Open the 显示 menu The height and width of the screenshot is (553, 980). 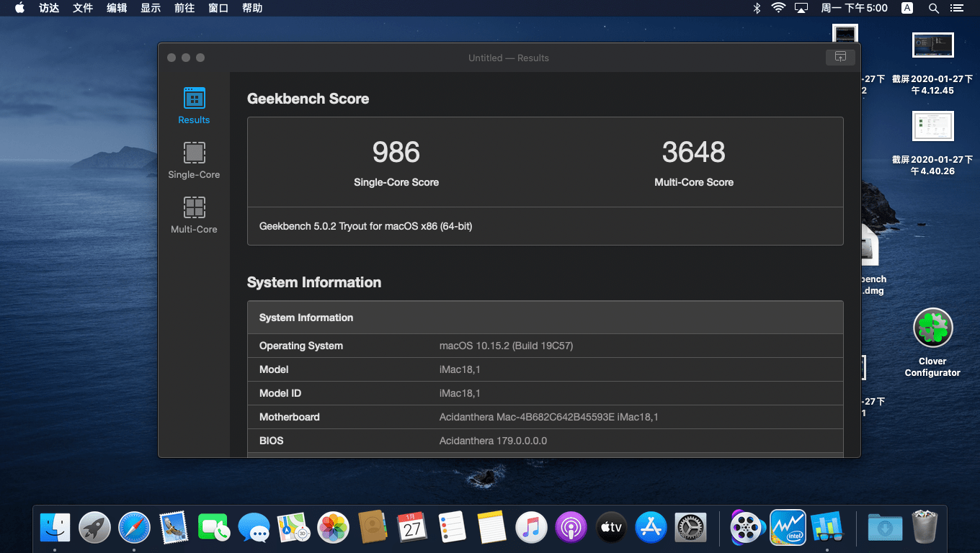click(x=151, y=8)
